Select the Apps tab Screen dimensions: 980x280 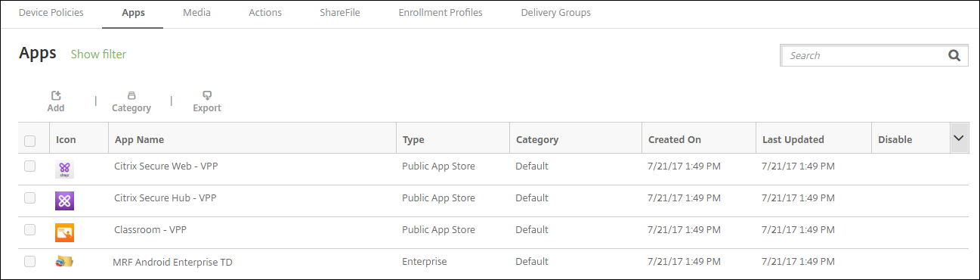(133, 13)
